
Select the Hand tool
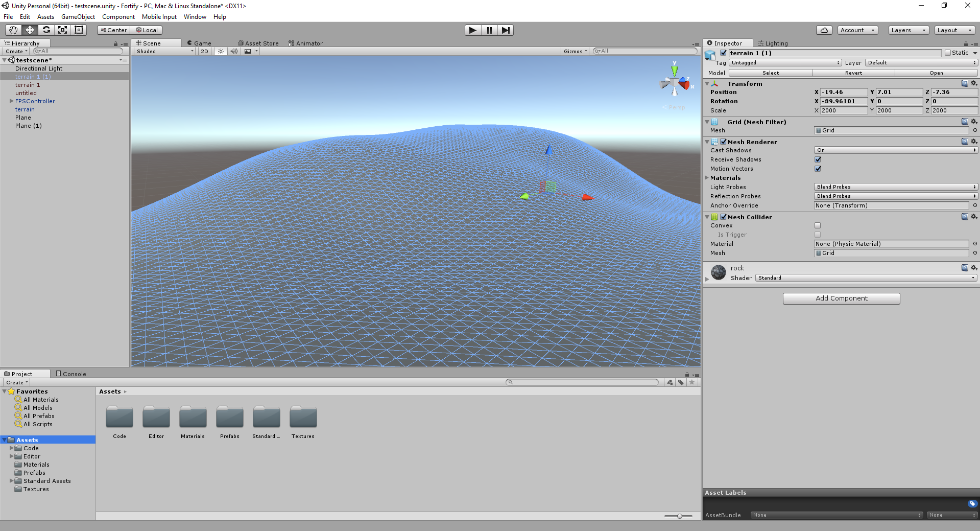coord(13,30)
